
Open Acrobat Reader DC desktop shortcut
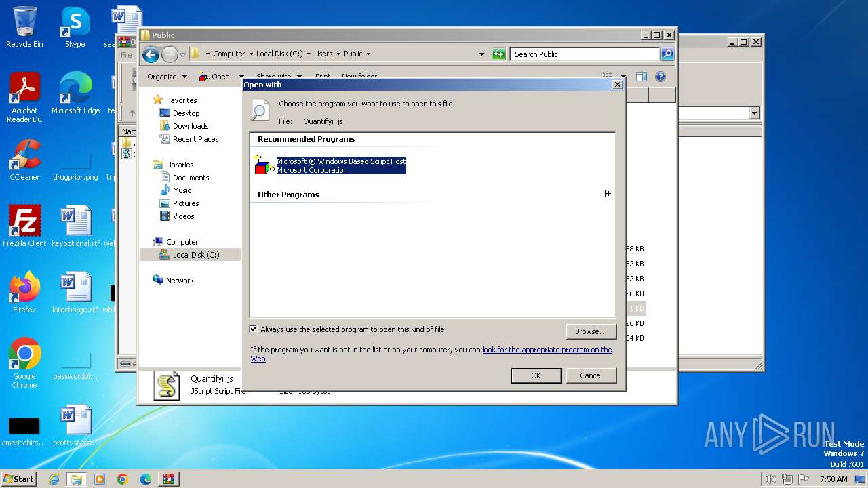coord(24,98)
